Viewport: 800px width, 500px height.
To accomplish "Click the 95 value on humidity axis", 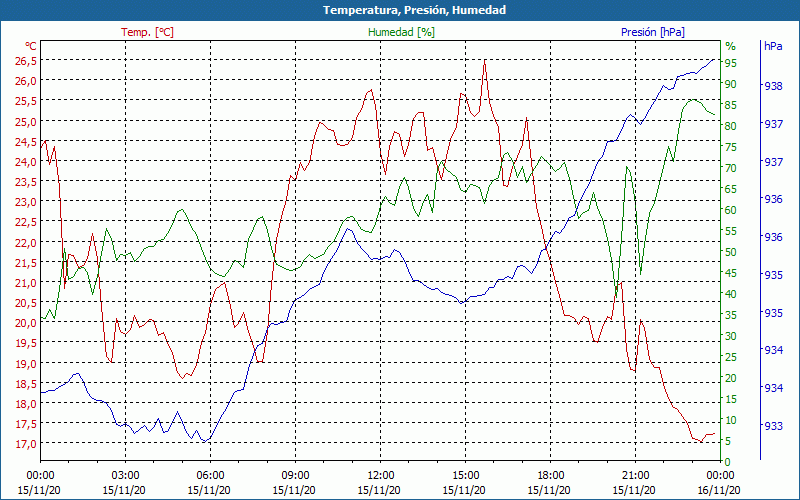I will [x=731, y=63].
